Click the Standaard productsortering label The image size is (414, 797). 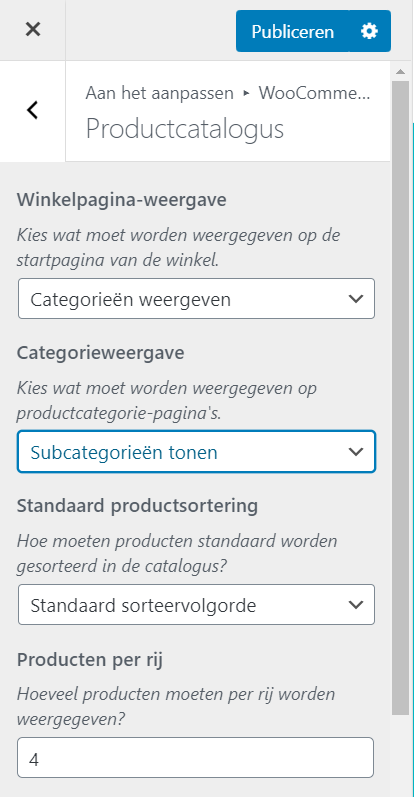pos(137,506)
